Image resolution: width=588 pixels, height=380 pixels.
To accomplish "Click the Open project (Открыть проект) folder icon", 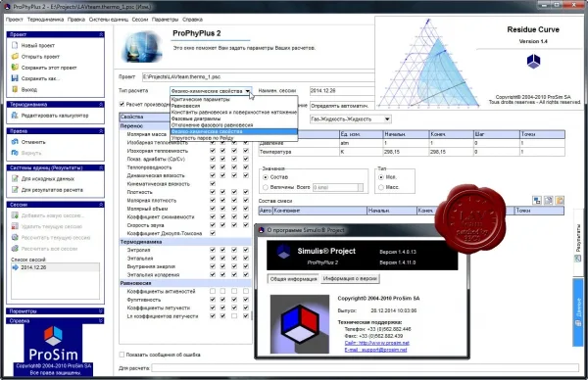I will pos(15,57).
